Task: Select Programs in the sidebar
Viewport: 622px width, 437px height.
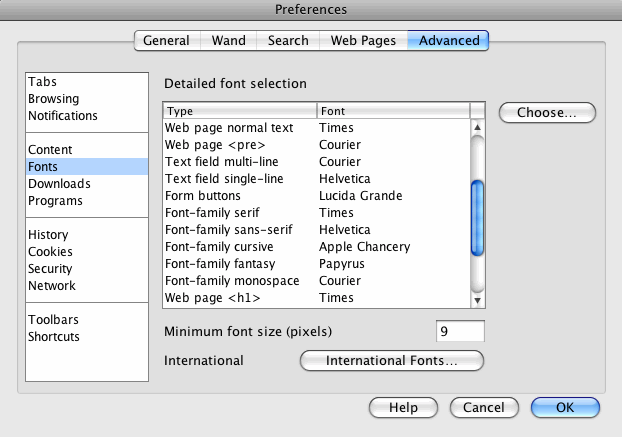Action: click(87, 201)
